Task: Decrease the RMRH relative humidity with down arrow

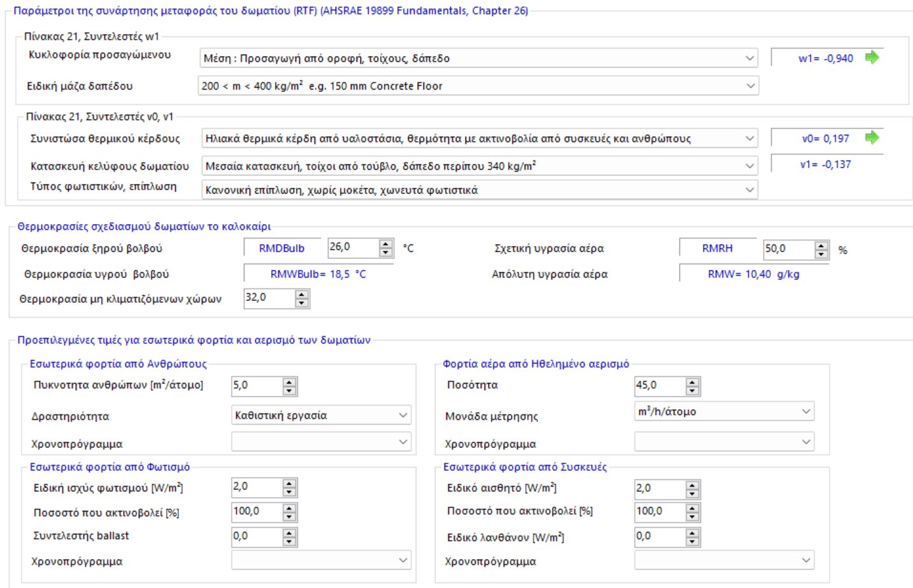Action: coord(822,254)
